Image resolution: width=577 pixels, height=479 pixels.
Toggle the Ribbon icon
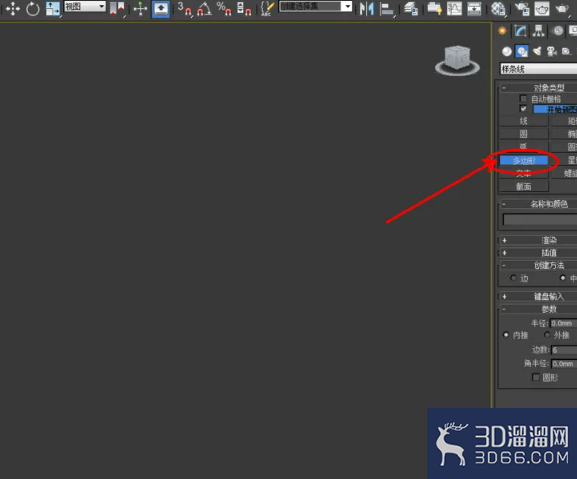(x=434, y=8)
